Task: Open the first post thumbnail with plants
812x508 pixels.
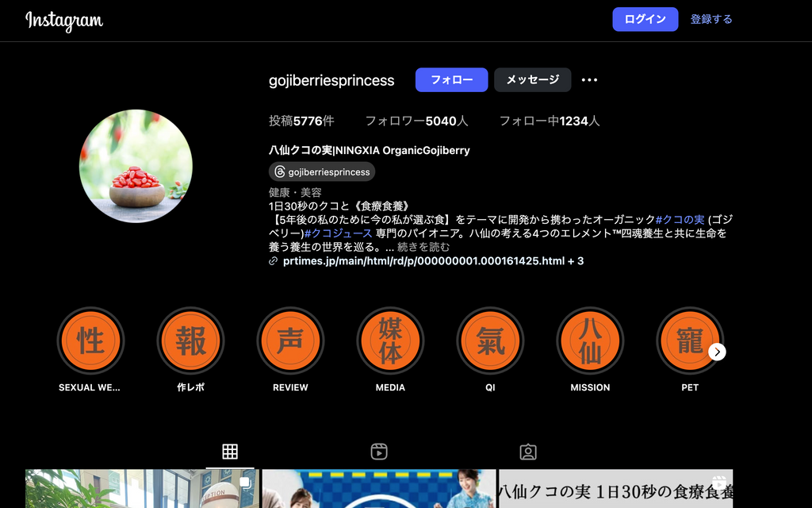Action: [x=143, y=488]
